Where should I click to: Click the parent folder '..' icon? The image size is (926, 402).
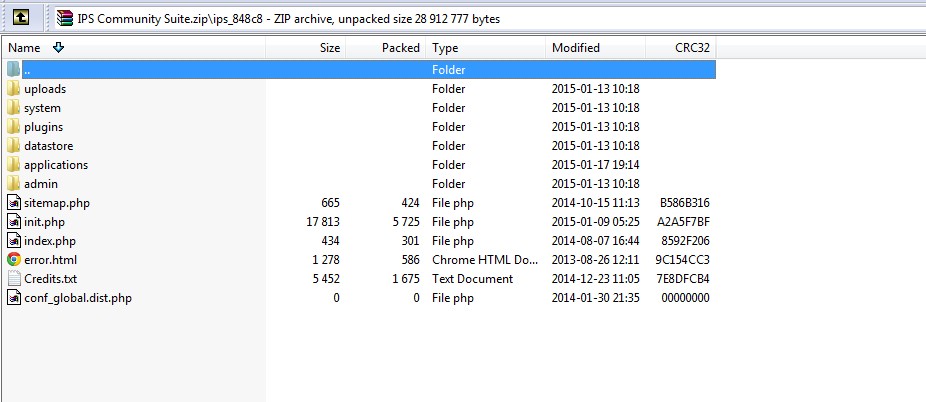coord(14,70)
